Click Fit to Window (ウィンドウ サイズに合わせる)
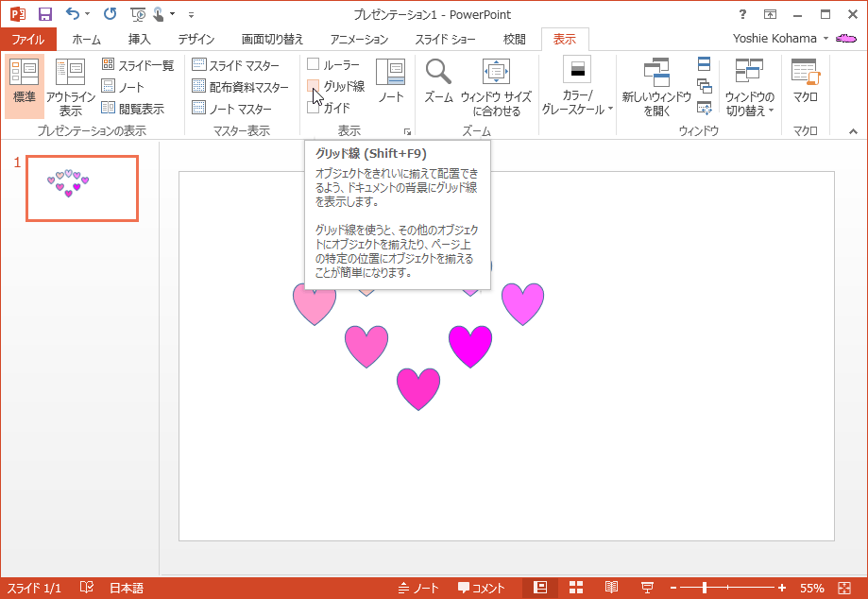 coord(496,87)
